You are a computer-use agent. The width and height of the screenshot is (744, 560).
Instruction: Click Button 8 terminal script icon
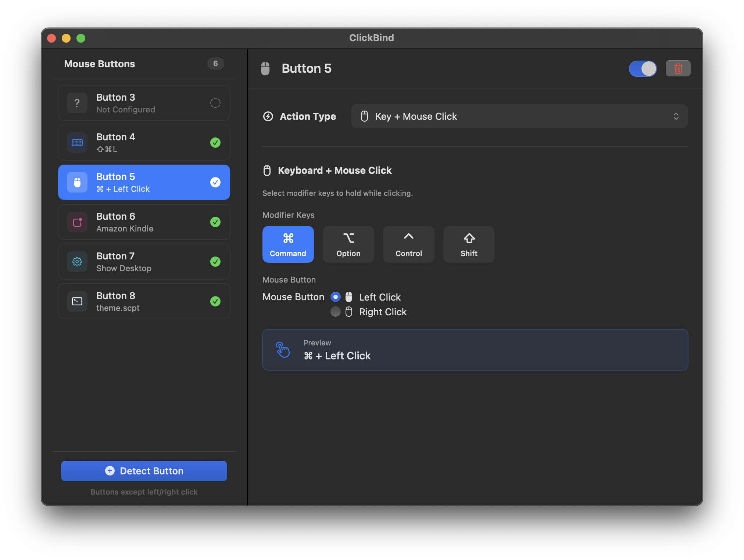click(77, 301)
